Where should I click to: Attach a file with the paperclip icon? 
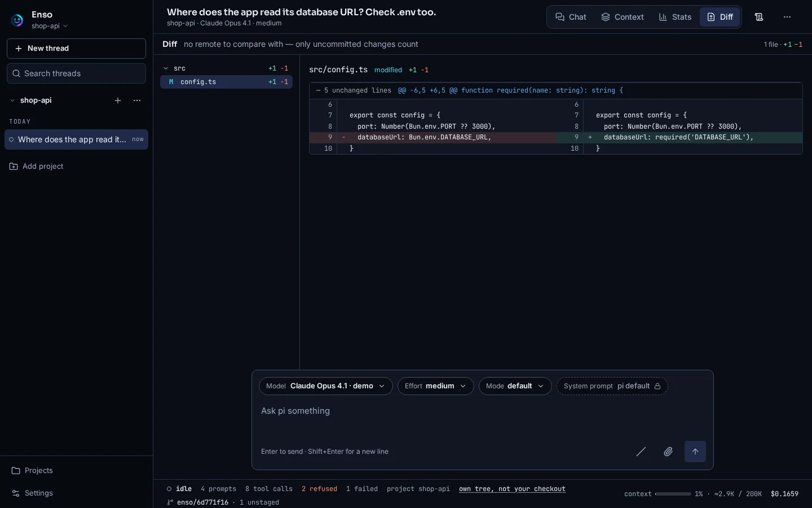668,452
